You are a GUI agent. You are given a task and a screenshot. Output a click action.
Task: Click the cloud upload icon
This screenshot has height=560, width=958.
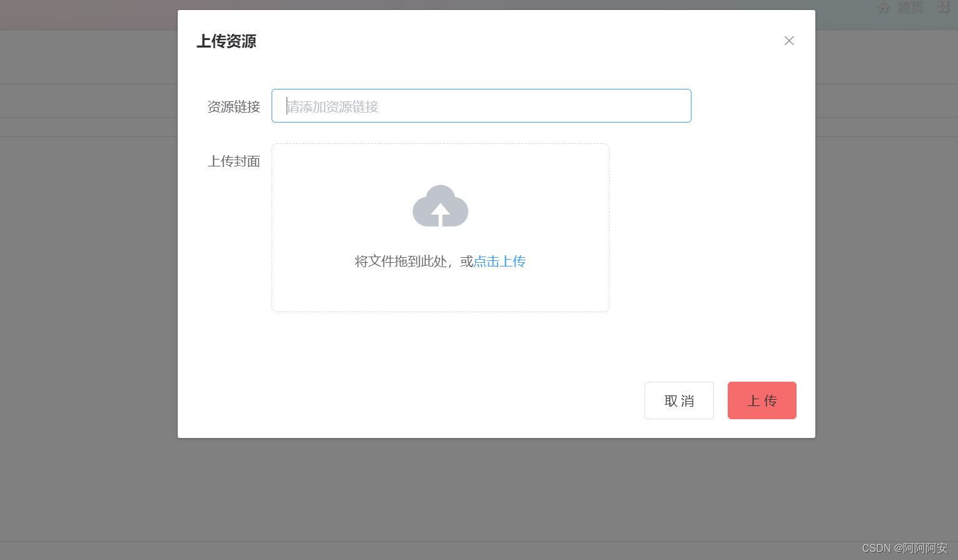click(x=441, y=206)
